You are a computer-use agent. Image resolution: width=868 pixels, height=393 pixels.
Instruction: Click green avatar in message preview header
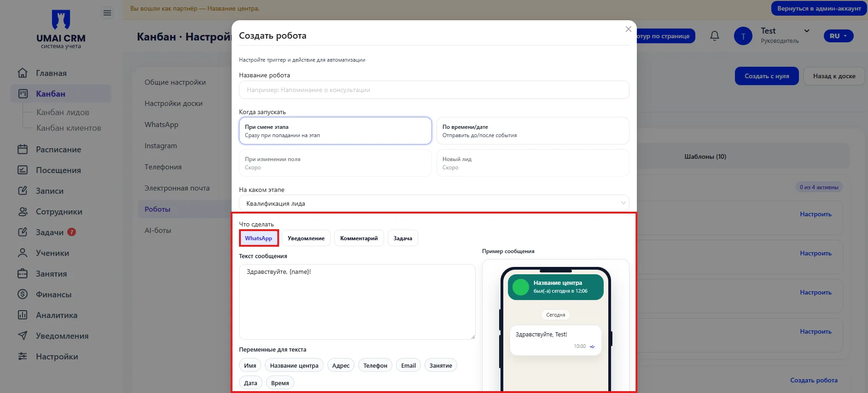pyautogui.click(x=521, y=287)
